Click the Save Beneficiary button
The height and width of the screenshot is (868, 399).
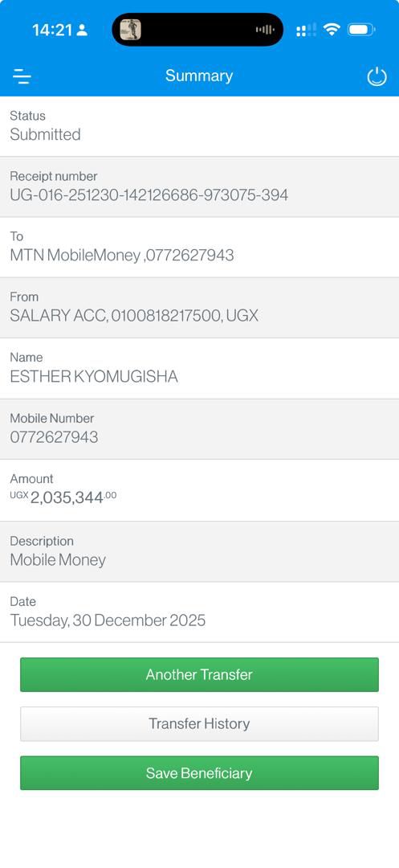click(199, 773)
